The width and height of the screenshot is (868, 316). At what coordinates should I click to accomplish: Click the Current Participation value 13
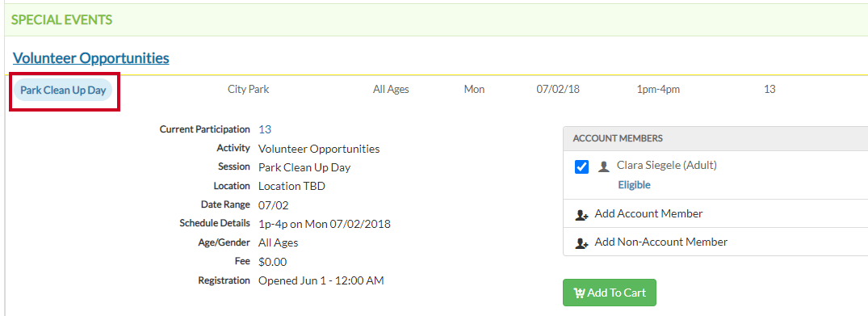265,129
